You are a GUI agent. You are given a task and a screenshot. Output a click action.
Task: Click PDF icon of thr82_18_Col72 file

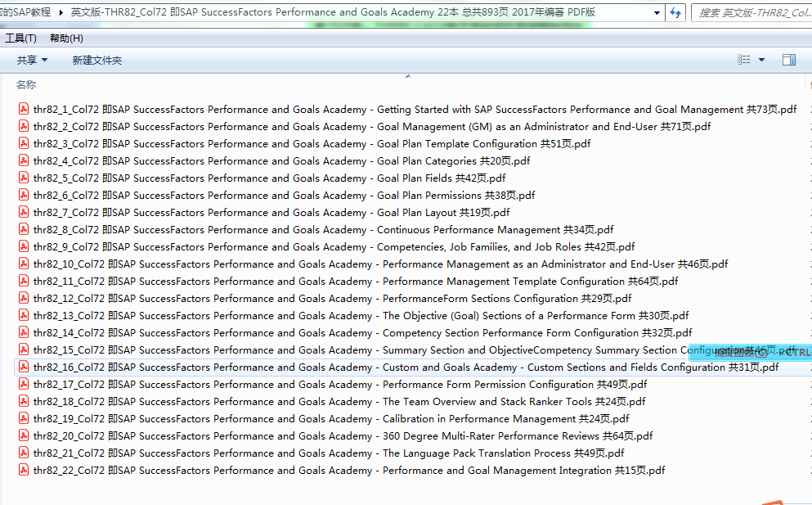click(x=23, y=401)
